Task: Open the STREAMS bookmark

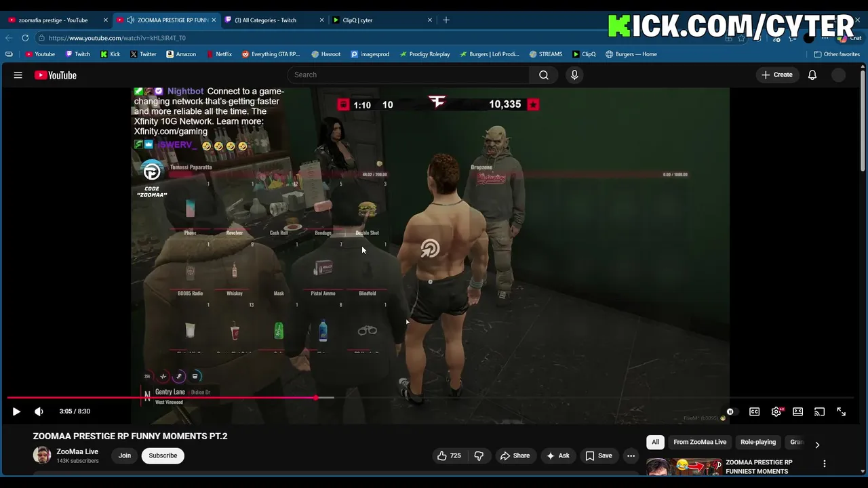Action: click(546, 54)
